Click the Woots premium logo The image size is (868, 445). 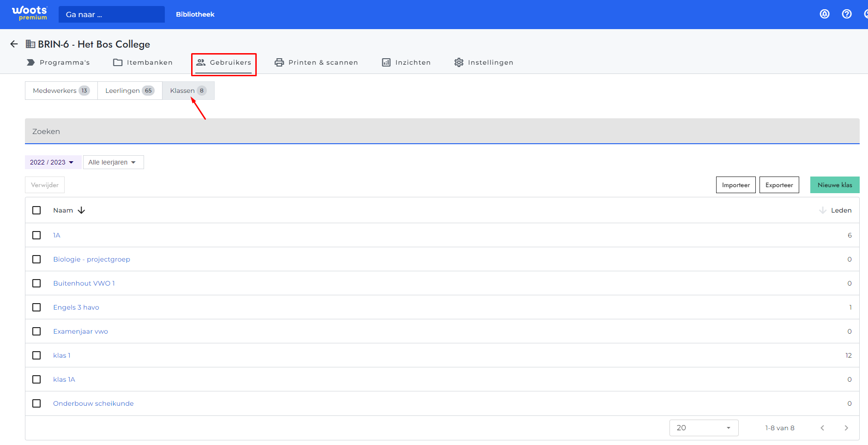(x=30, y=13)
